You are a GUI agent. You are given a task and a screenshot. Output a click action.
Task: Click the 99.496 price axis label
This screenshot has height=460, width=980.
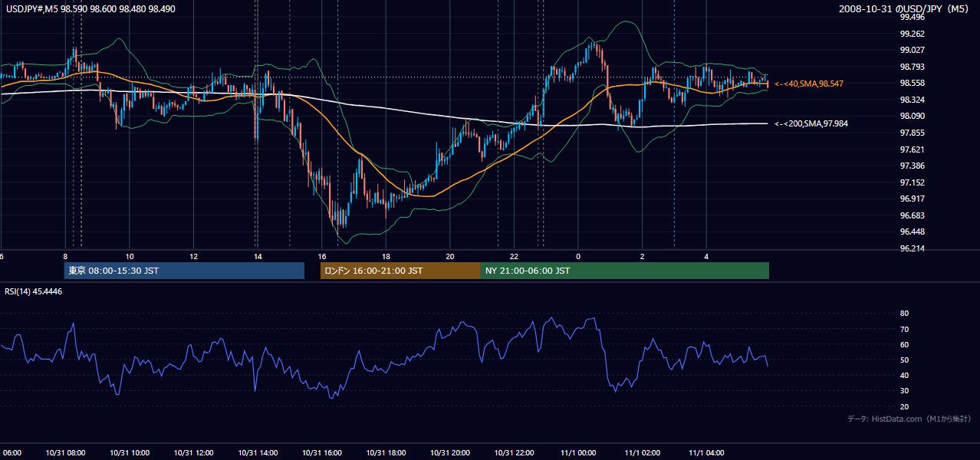(912, 18)
